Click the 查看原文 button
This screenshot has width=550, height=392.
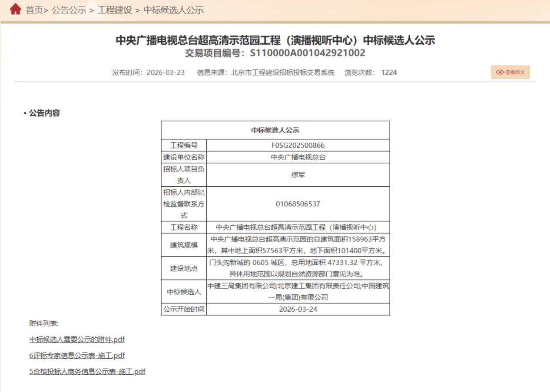(x=510, y=72)
